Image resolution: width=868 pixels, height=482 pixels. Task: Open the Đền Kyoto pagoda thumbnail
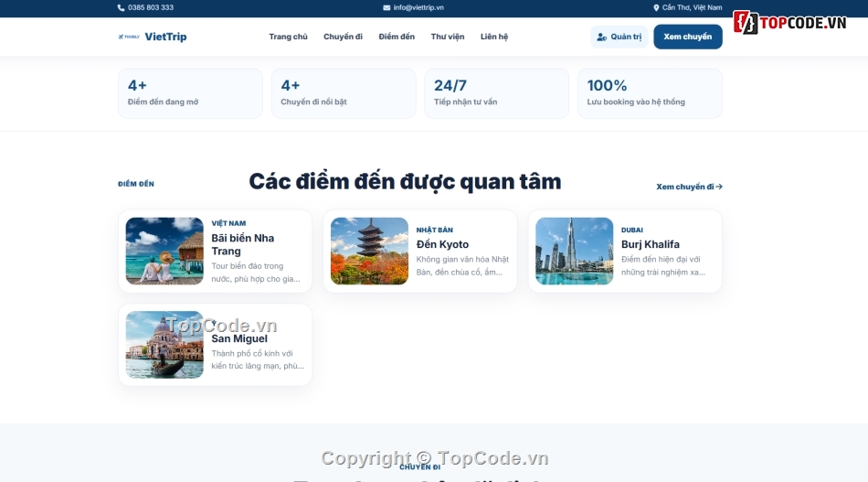(x=369, y=251)
